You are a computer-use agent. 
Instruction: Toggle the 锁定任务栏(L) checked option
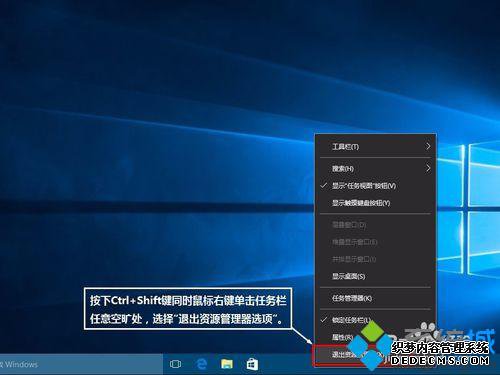(375, 320)
